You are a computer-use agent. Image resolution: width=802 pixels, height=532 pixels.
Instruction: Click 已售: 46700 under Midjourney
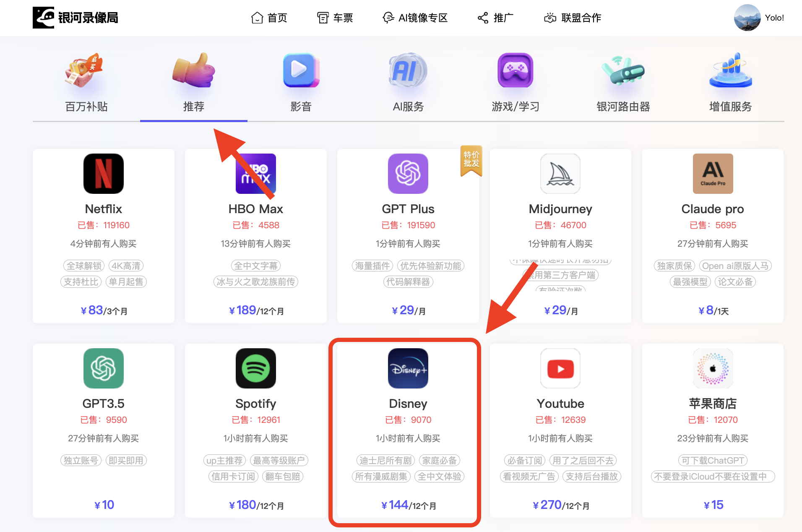point(560,225)
